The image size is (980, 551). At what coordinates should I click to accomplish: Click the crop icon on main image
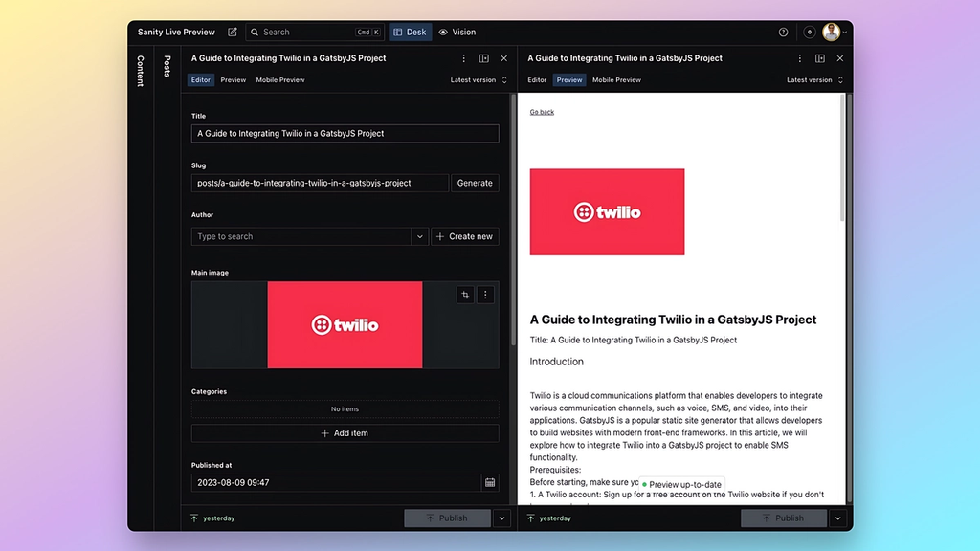click(x=465, y=295)
